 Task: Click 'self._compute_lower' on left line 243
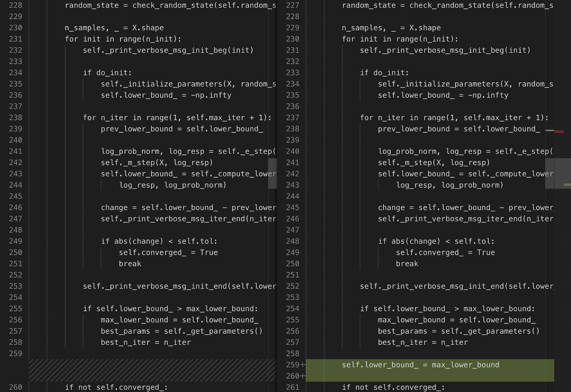pyautogui.click(x=234, y=174)
